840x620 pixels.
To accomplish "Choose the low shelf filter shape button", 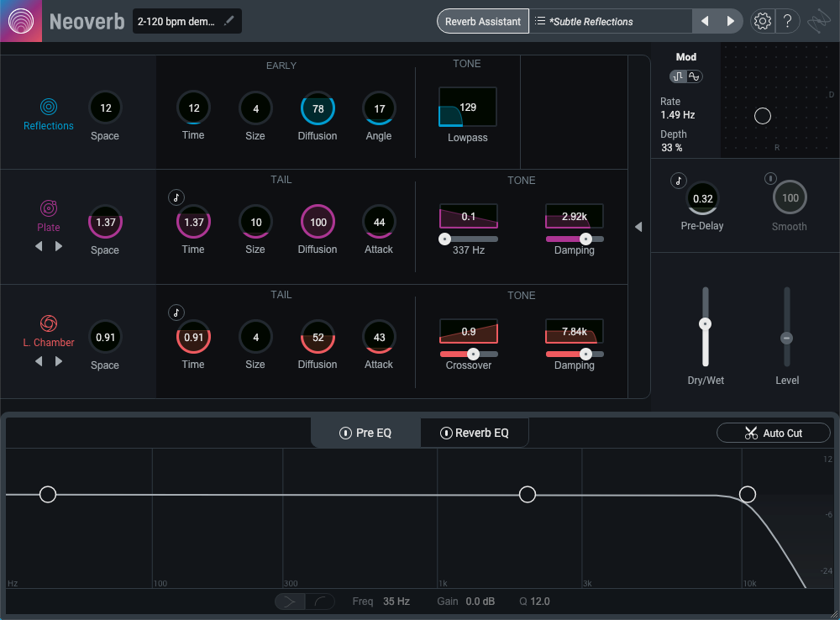I will [x=320, y=602].
